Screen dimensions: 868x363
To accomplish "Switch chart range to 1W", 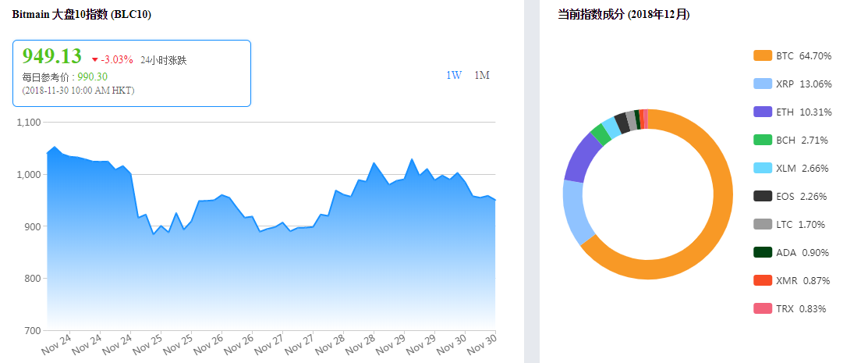I will point(454,75).
